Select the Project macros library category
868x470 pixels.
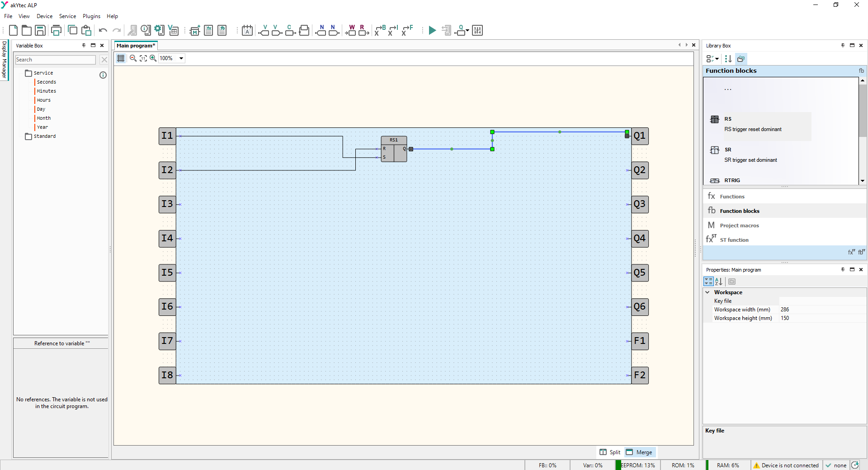pos(785,225)
